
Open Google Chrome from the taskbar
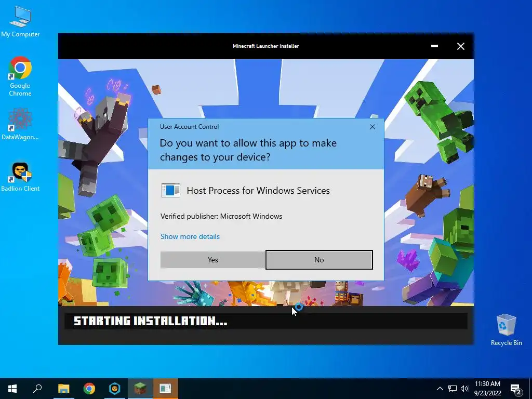coord(89,389)
